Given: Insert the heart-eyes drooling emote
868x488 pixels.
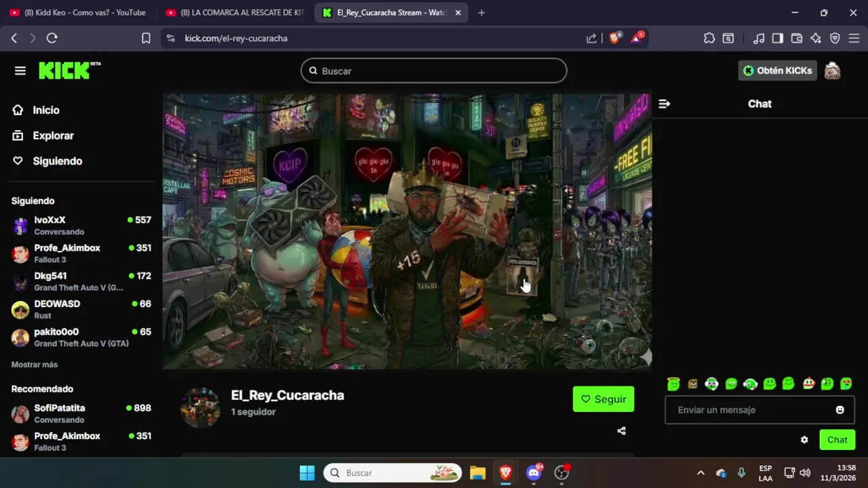Looking at the screenshot, I should pos(846,384).
